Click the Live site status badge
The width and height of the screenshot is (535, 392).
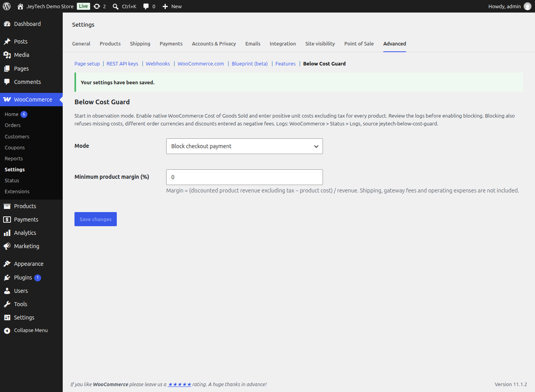pyautogui.click(x=83, y=6)
